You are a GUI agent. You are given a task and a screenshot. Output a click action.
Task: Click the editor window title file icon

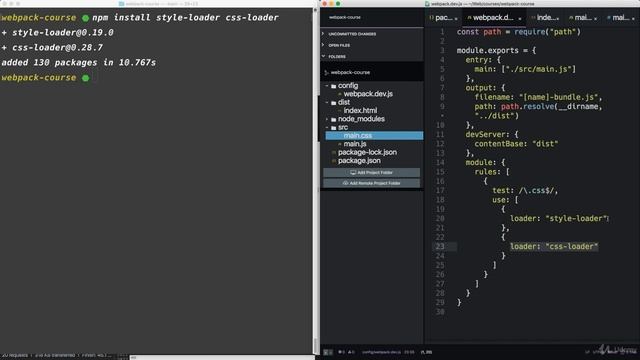pos(427,4)
